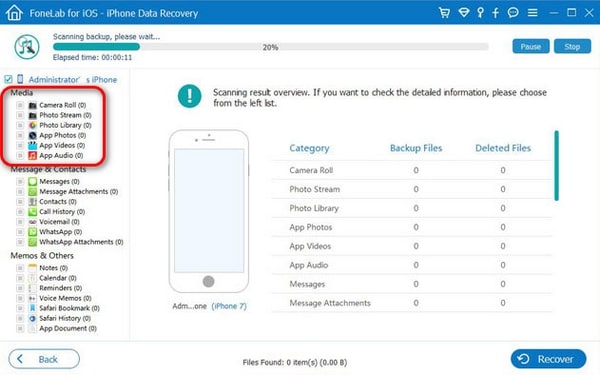600x375 pixels.
Task: Check the Contacts checkbox
Action: click(20, 202)
